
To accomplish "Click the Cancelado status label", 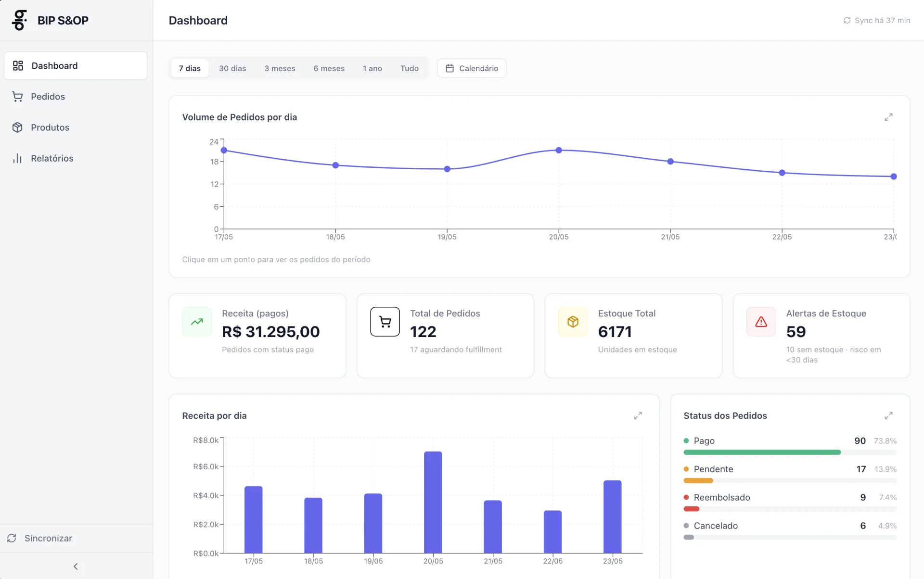I will pyautogui.click(x=716, y=526).
